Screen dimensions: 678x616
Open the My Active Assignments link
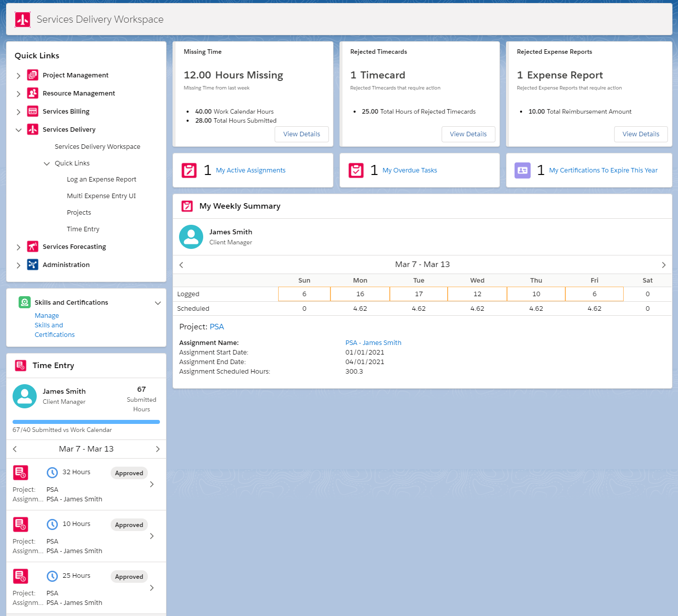(x=250, y=170)
